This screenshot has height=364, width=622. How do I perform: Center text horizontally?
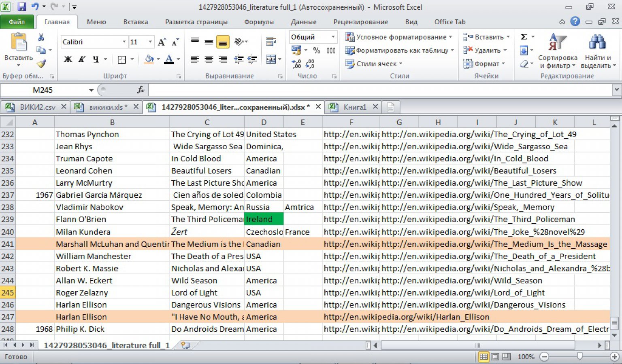click(x=209, y=59)
